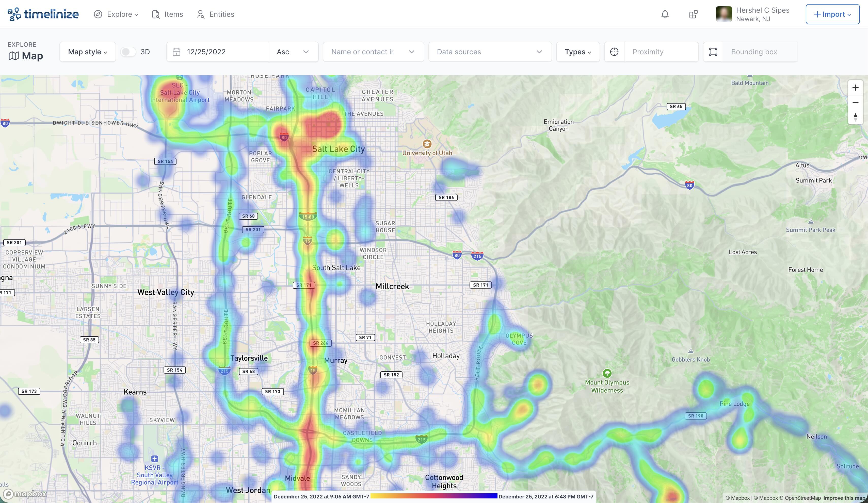
Task: Click the Improve this map link
Action: click(x=844, y=498)
